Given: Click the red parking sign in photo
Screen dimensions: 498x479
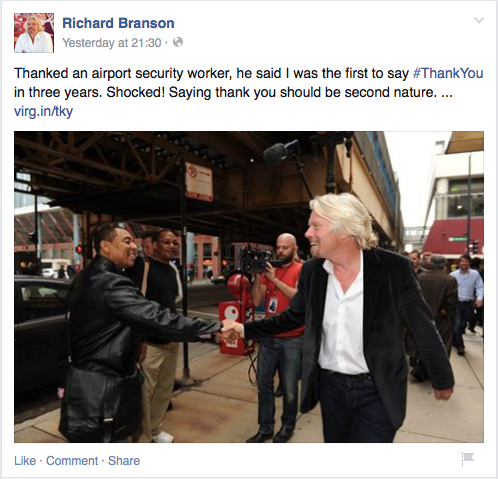Looking at the screenshot, I should tap(199, 182).
